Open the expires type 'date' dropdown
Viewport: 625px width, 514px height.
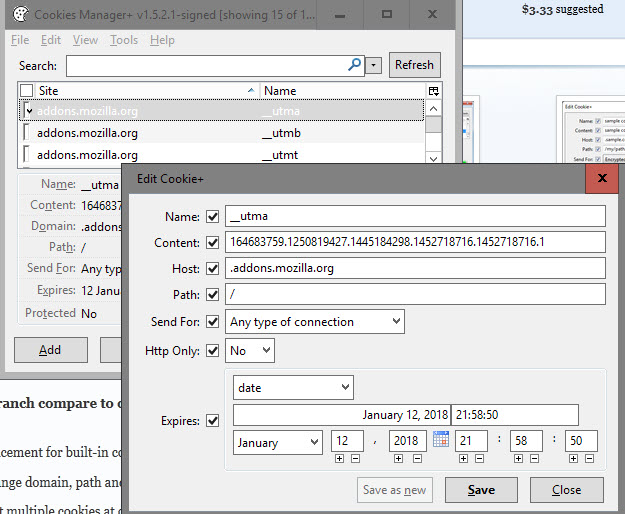(x=293, y=387)
